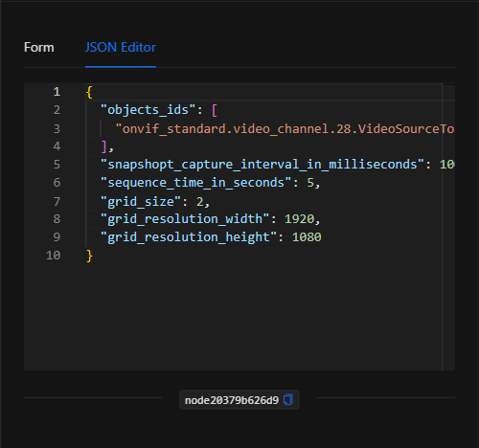The width and height of the screenshot is (479, 448).
Task: Click the "grid_resolution_height" key
Action: point(189,237)
